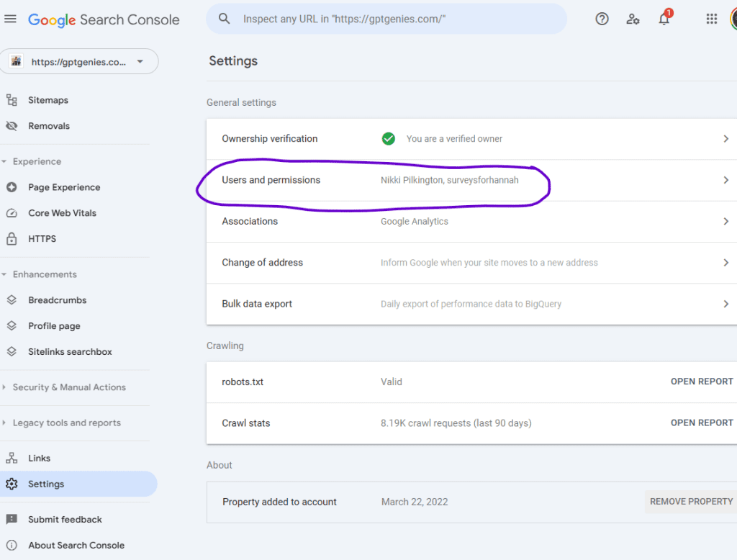The height and width of the screenshot is (560, 737).
Task: Open the property selector dropdown
Action: pyautogui.click(x=79, y=62)
